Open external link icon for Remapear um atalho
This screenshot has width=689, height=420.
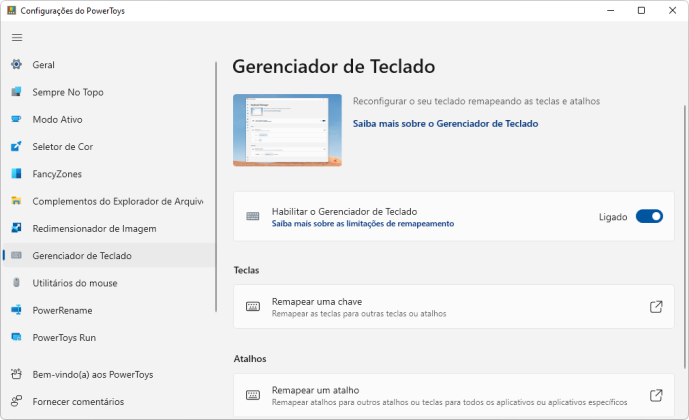point(656,395)
